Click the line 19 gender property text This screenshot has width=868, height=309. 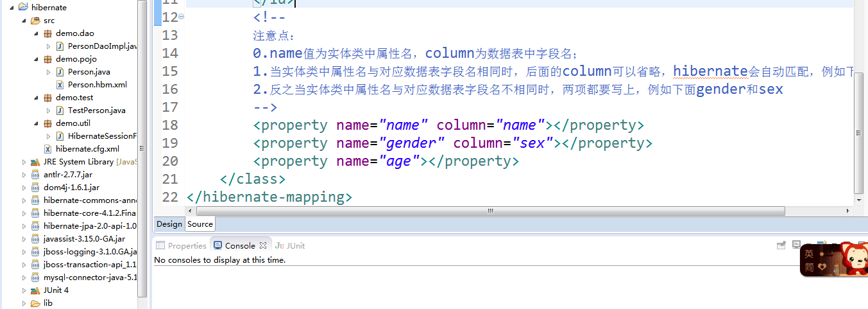[452, 143]
